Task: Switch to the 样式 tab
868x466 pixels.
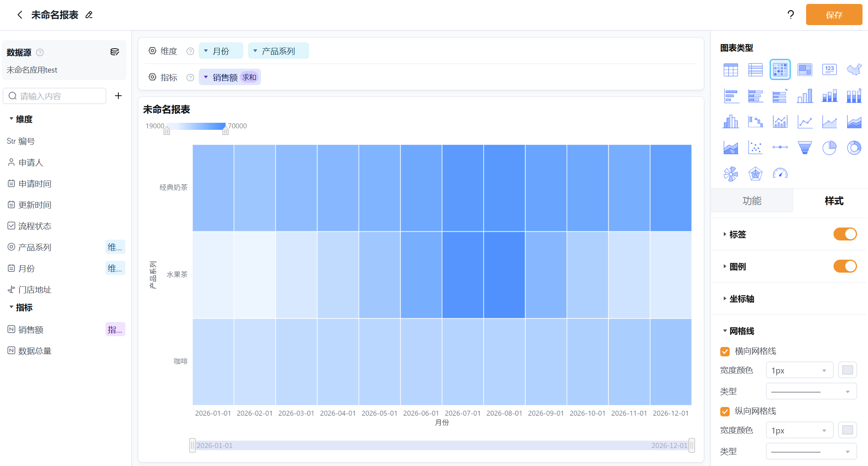Action: [834, 201]
